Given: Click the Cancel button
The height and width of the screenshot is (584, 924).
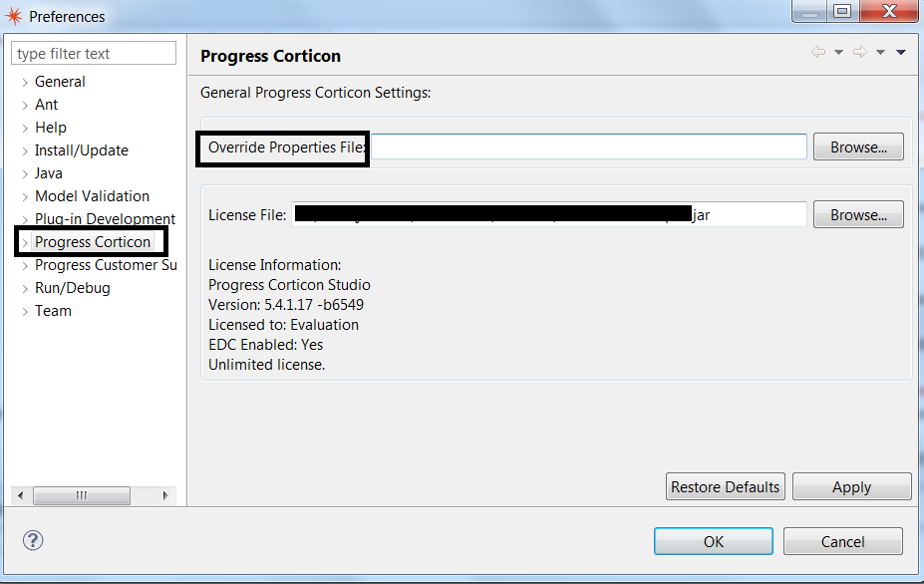Looking at the screenshot, I should [x=842, y=541].
